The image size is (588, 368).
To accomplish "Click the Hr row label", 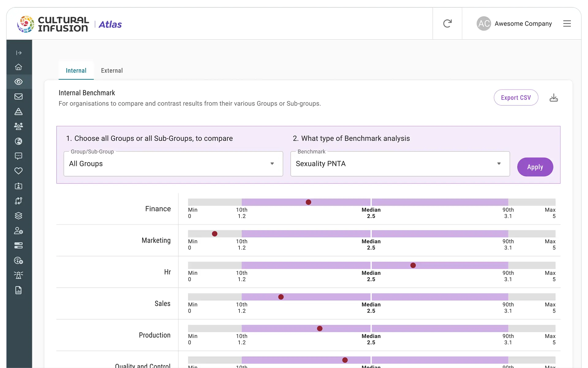I will point(168,272).
